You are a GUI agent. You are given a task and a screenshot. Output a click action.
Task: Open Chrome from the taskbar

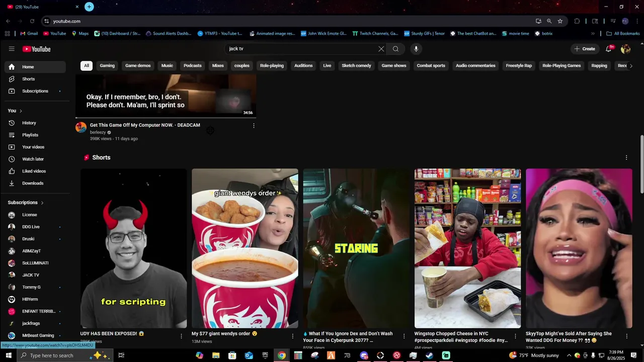click(x=282, y=355)
